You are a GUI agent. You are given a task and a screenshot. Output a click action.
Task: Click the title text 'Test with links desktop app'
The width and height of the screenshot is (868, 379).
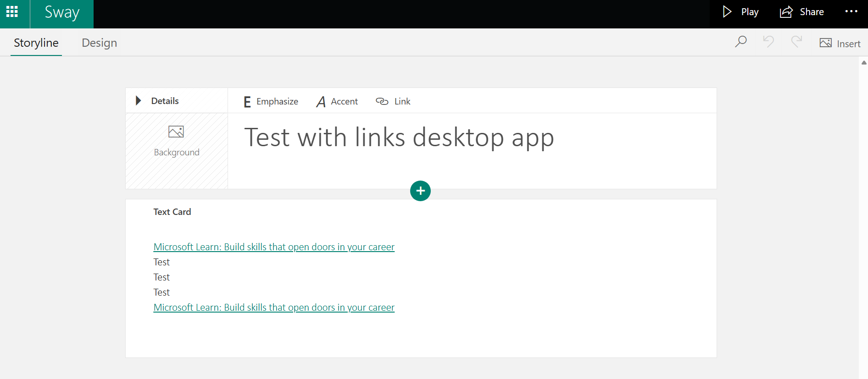[x=399, y=137]
